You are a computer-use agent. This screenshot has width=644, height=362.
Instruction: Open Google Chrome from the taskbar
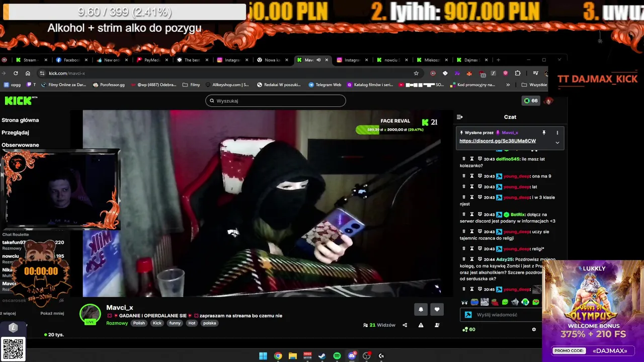278,356
